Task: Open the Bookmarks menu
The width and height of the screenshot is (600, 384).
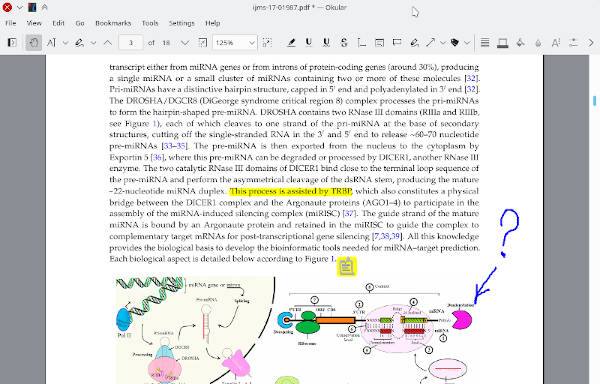Action: (x=113, y=23)
